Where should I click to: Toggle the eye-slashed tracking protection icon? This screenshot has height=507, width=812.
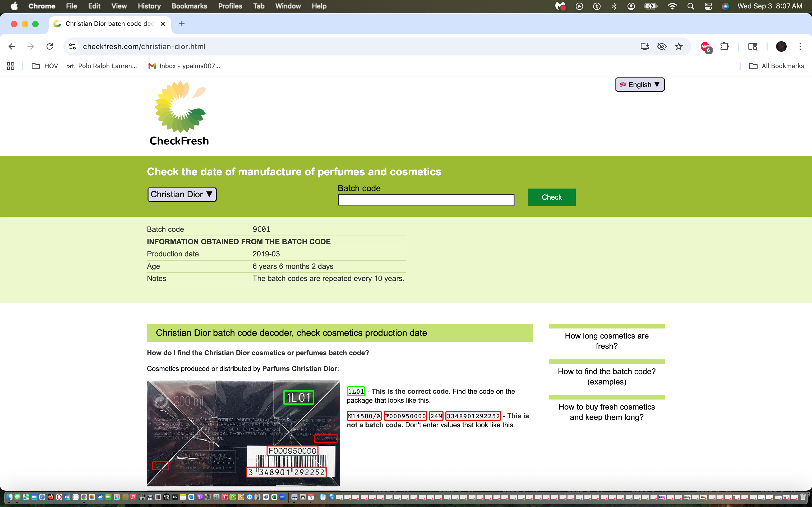point(662,47)
